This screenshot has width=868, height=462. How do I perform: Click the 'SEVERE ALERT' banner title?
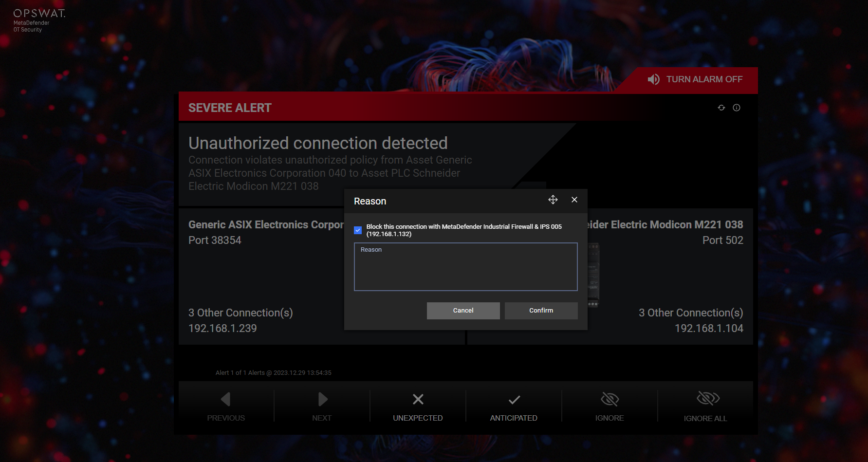[230, 108]
